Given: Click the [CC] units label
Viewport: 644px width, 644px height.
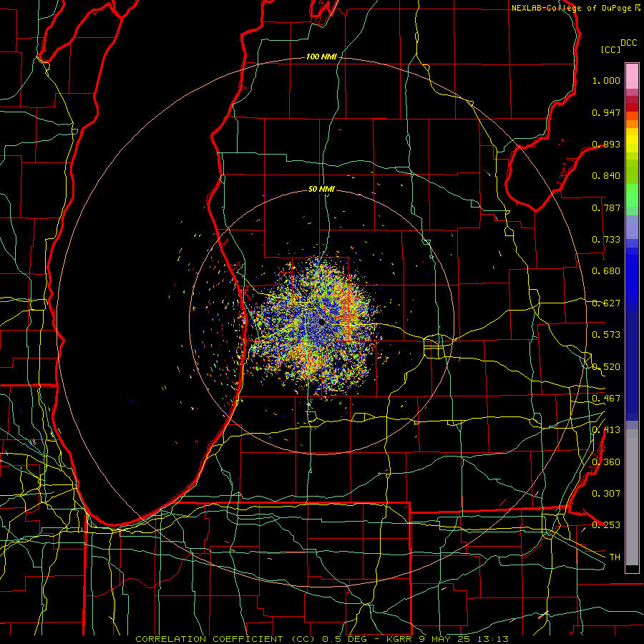Looking at the screenshot, I should point(611,49).
